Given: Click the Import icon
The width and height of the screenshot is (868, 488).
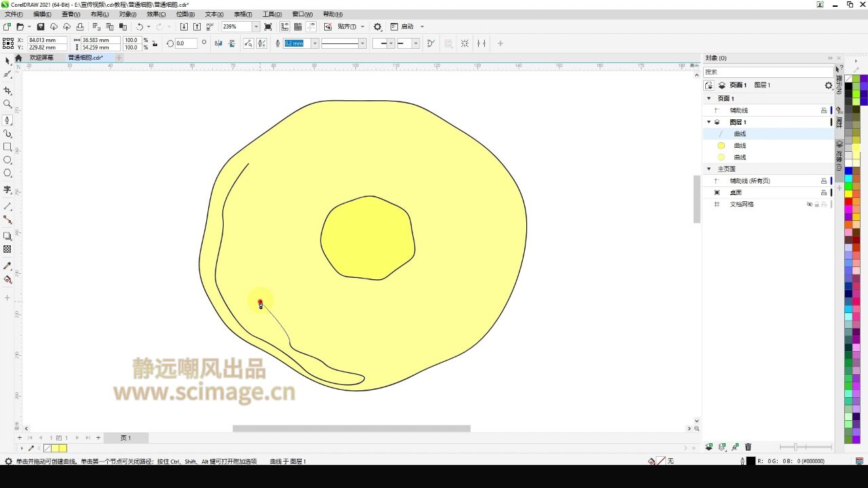Looking at the screenshot, I should click(184, 26).
